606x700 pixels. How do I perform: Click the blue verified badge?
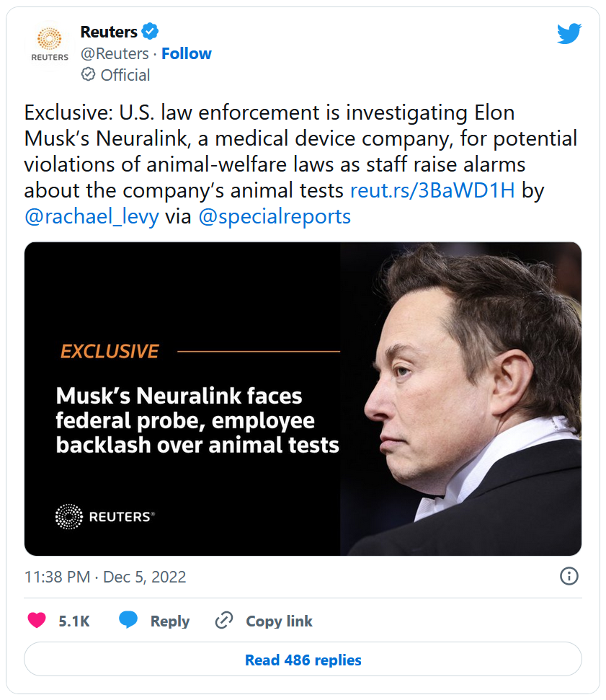click(150, 32)
